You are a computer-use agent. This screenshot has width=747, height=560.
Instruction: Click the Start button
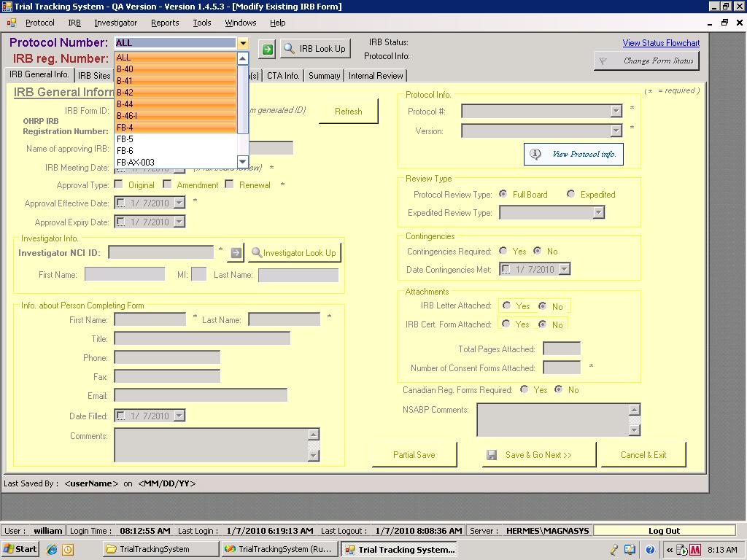pos(20,549)
